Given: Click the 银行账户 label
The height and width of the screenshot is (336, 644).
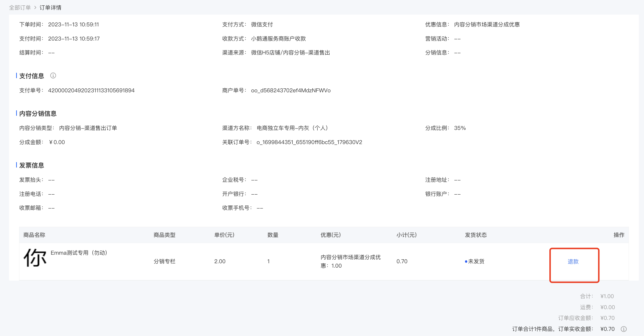Looking at the screenshot, I should (x=437, y=194).
